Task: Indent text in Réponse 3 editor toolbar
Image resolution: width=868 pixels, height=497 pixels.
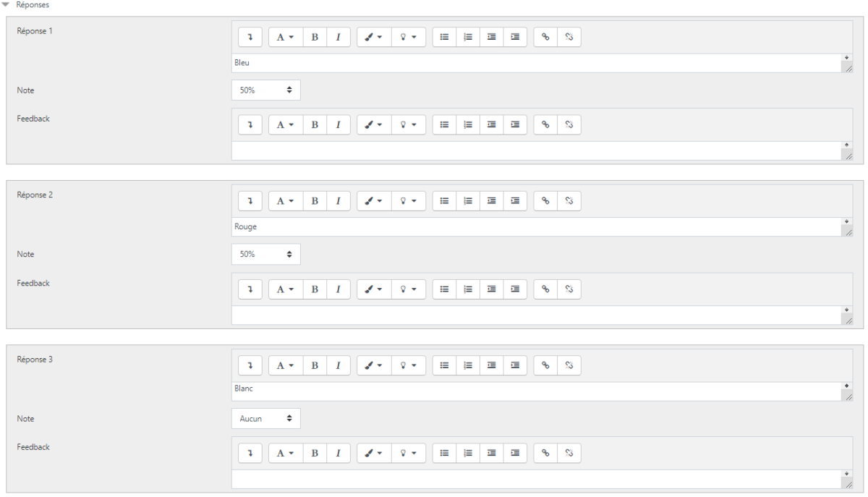Action: 515,365
